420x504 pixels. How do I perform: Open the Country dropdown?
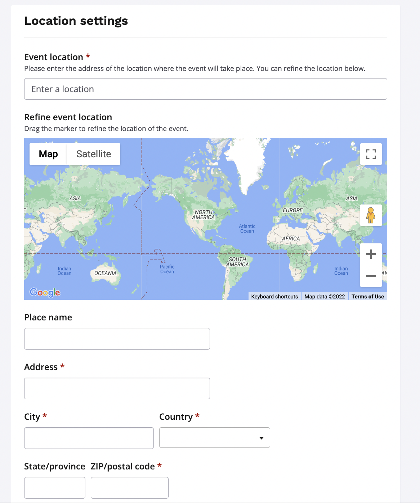pyautogui.click(x=214, y=438)
